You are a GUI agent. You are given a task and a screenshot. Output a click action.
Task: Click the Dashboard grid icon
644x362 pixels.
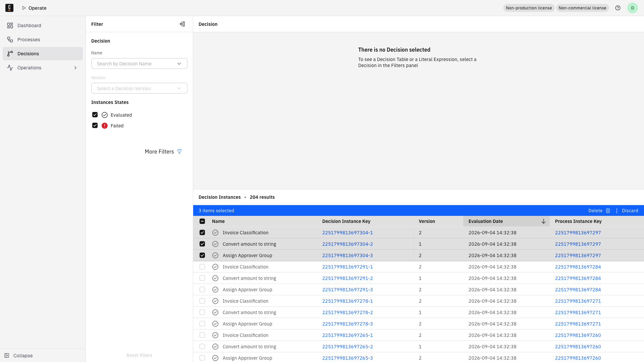[10, 25]
